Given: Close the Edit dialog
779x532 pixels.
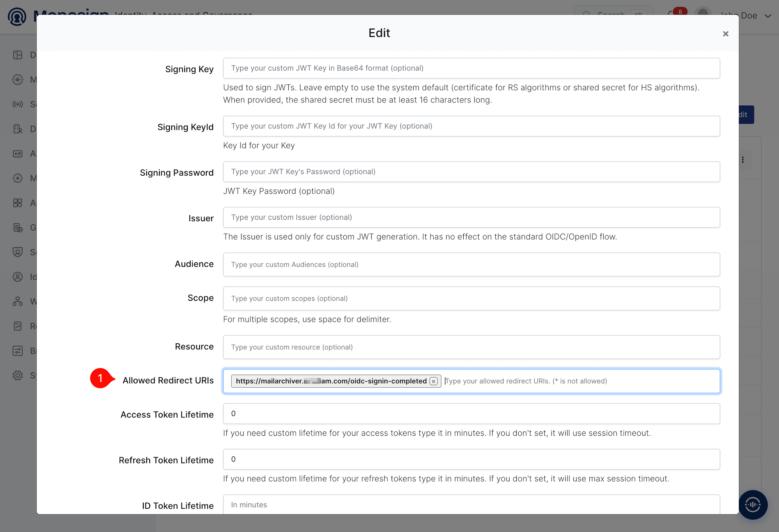Looking at the screenshot, I should point(725,34).
